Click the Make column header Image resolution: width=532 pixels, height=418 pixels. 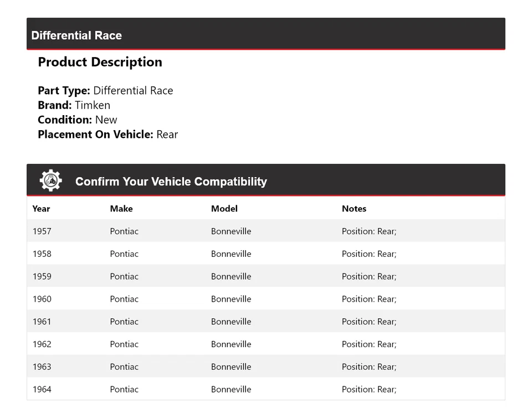pos(121,209)
